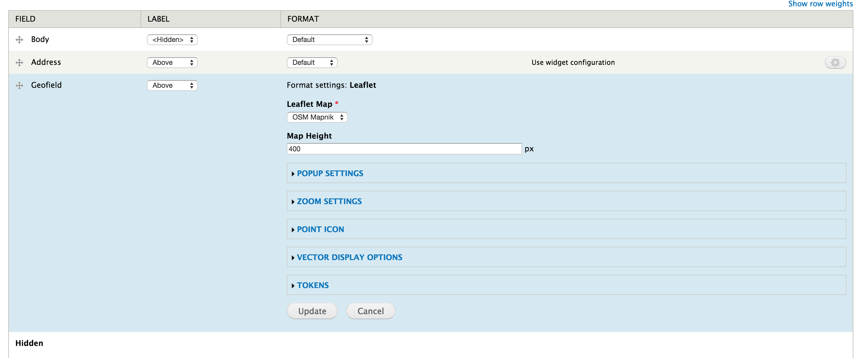Viewport: 868px width, 358px height.
Task: Click the drag handle icon for Geofield
Action: pyautogui.click(x=20, y=85)
